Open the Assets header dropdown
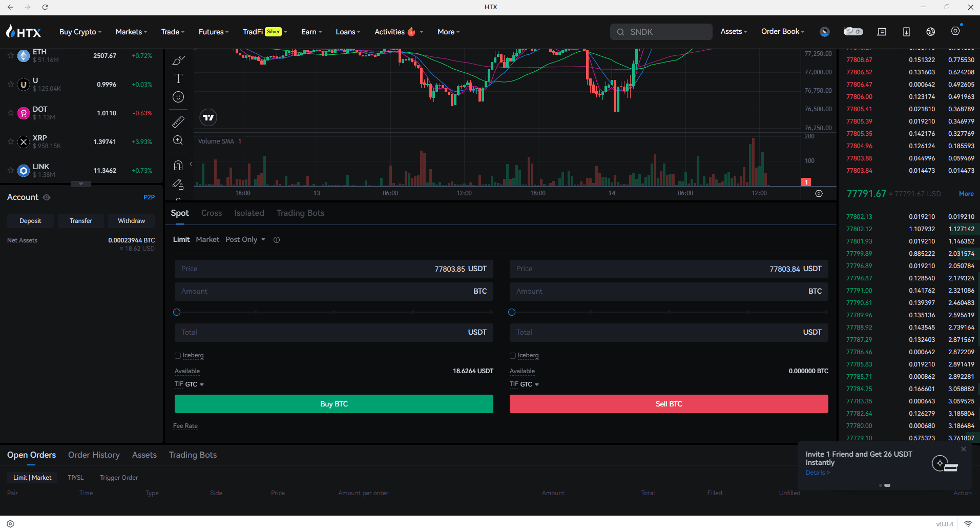980x531 pixels. [x=734, y=31]
